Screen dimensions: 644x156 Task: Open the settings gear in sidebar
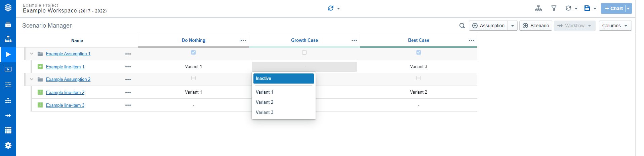[x=8, y=145]
